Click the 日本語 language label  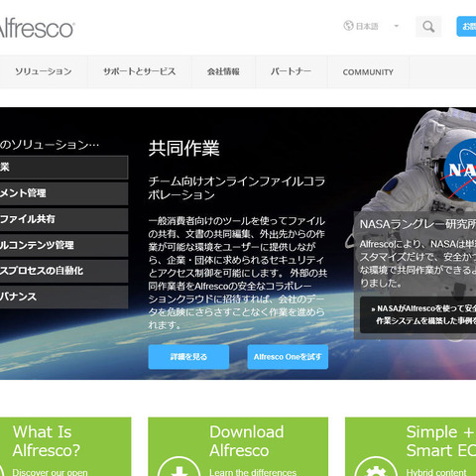(x=367, y=26)
